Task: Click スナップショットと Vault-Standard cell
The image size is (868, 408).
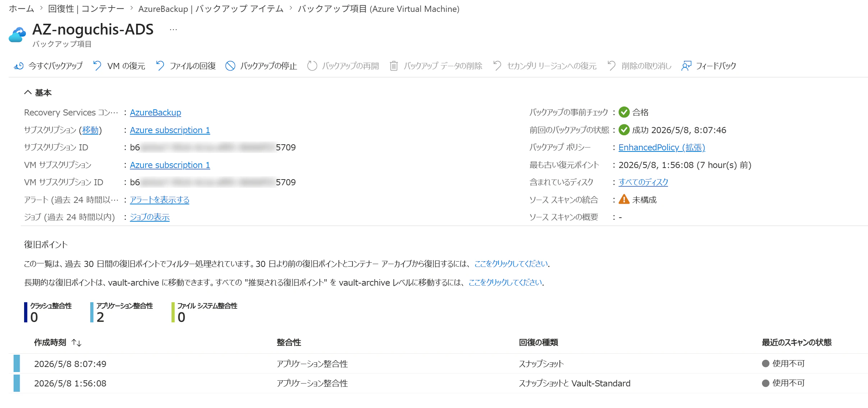Action: click(574, 383)
